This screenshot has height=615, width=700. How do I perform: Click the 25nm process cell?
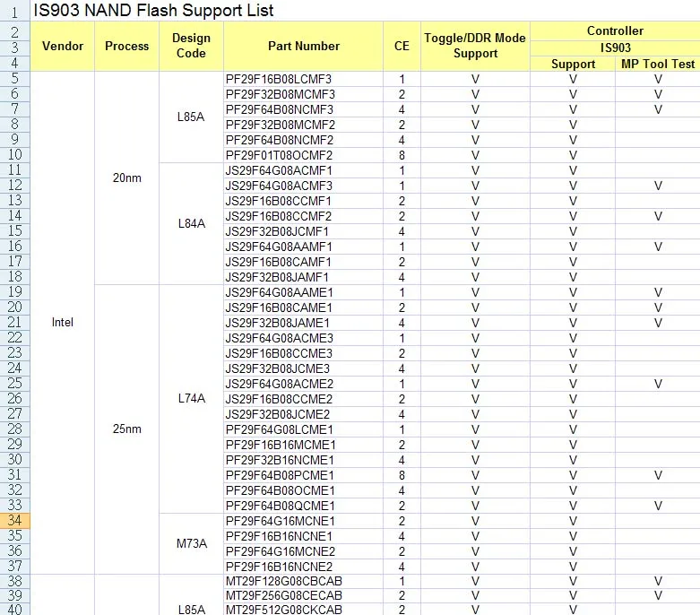(126, 429)
